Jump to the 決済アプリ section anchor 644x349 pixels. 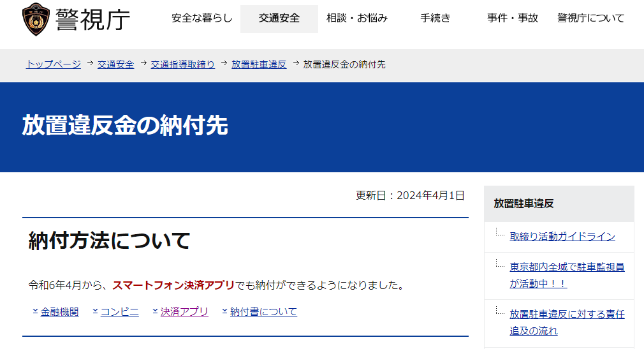pos(184,312)
